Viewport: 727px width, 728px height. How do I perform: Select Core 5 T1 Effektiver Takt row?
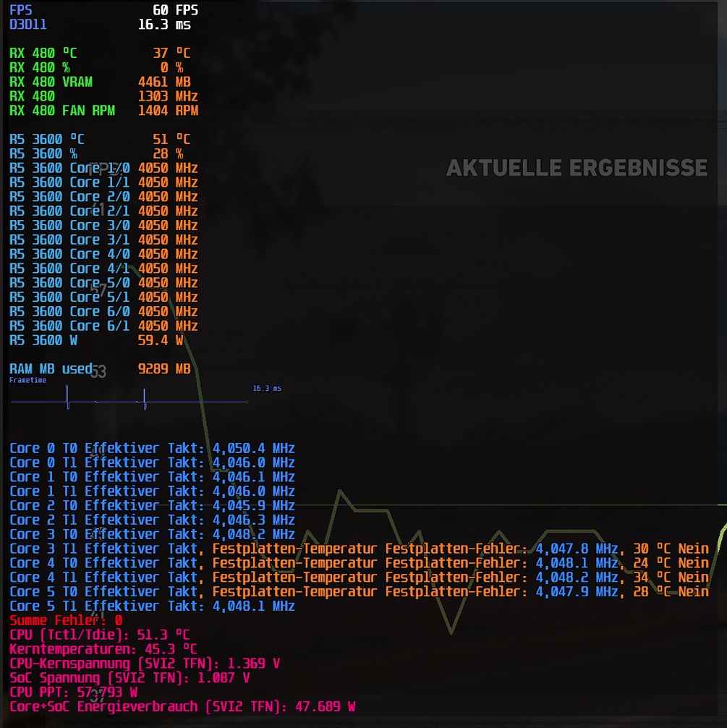point(152,607)
